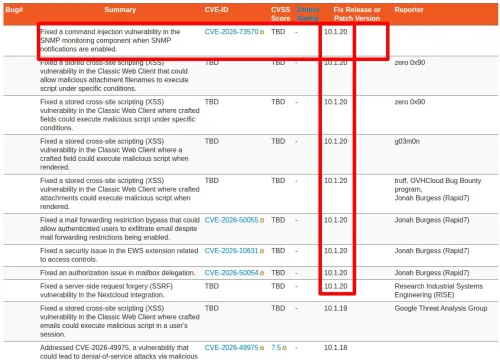Click 10.1.20 in the Nextcloud SSRF row
This screenshot has height=360, width=500.
[336, 286]
